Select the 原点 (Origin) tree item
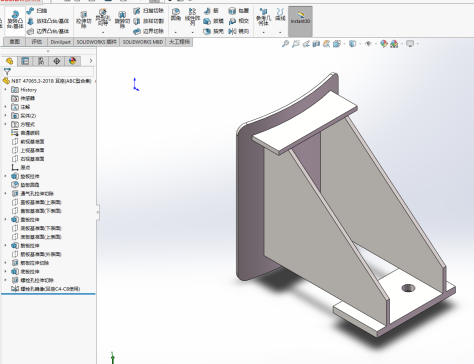 point(21,168)
